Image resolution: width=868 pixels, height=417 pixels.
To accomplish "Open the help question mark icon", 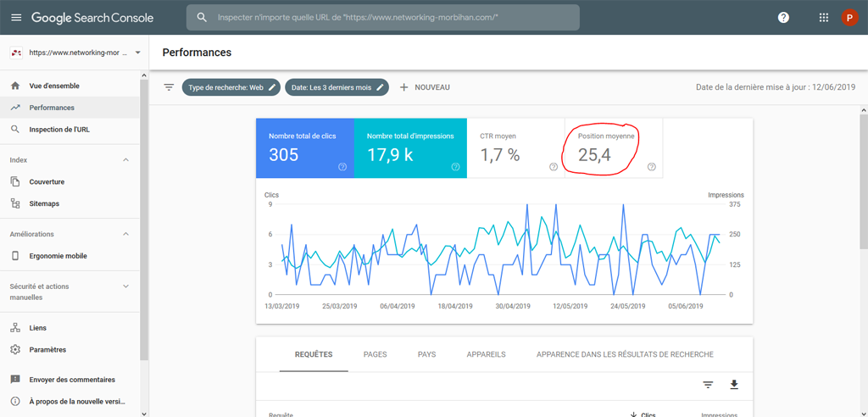I will 783,18.
